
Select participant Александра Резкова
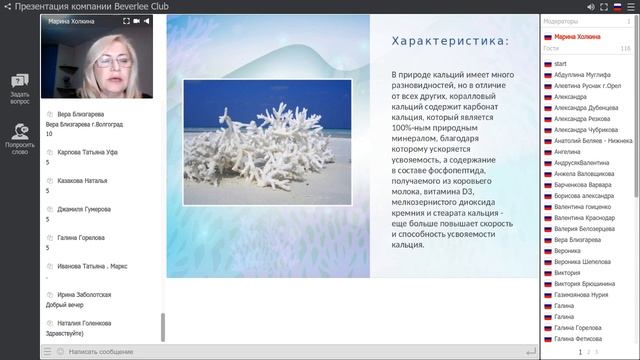(582, 119)
